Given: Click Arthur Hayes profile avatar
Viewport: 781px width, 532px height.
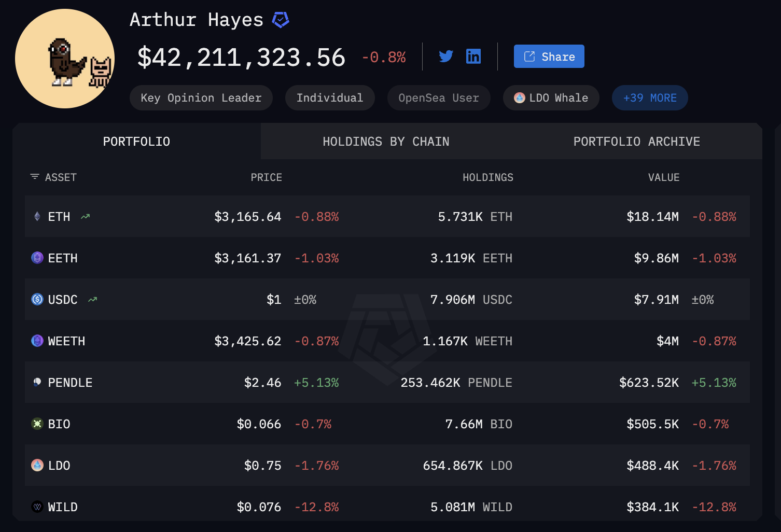Looking at the screenshot, I should click(65, 58).
